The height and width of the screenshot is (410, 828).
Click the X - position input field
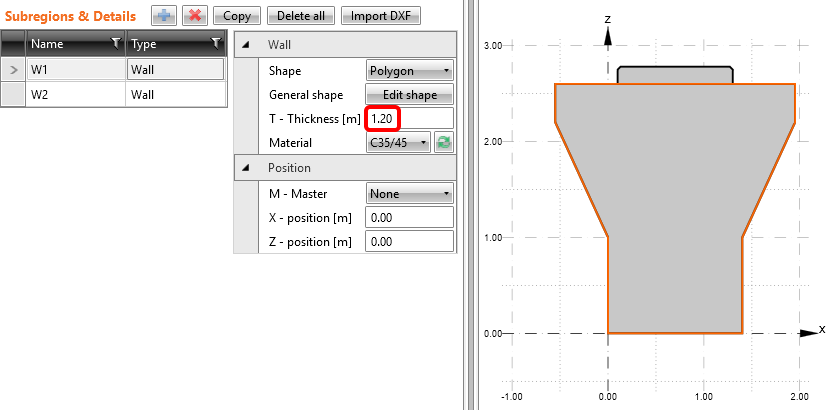coord(410,218)
